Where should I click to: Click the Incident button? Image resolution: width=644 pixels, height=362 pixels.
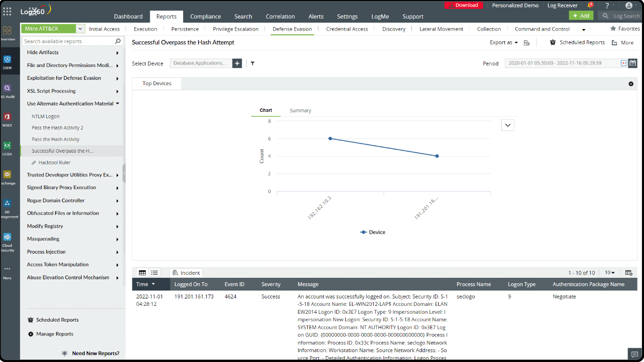coord(186,273)
